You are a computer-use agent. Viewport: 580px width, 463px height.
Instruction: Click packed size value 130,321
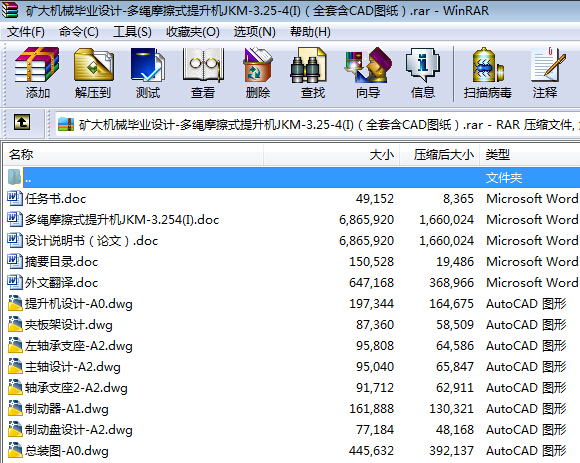[451, 409]
